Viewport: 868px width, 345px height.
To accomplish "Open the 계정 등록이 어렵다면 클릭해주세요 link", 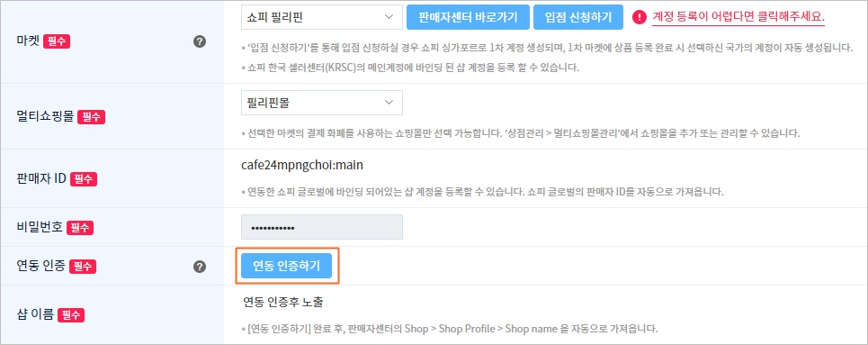I will click(x=738, y=17).
